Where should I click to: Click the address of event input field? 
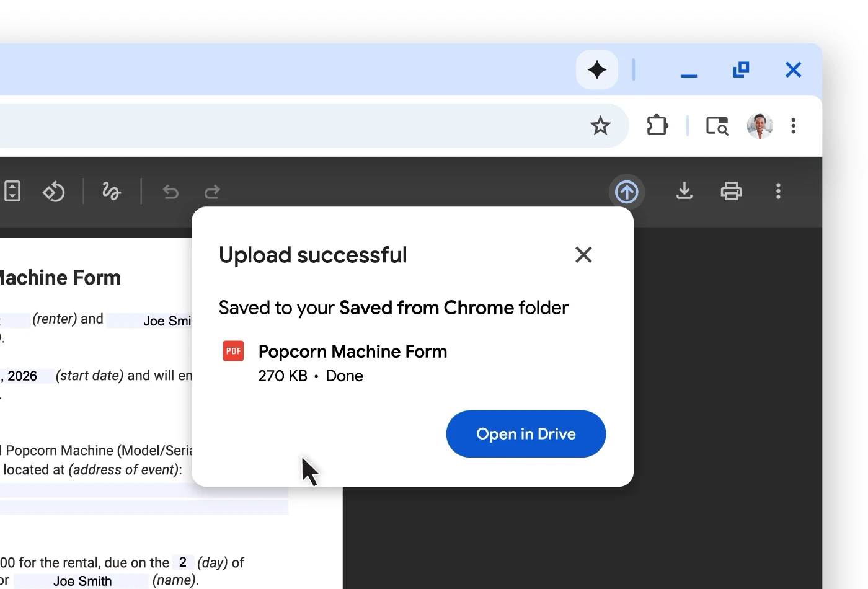point(144,490)
